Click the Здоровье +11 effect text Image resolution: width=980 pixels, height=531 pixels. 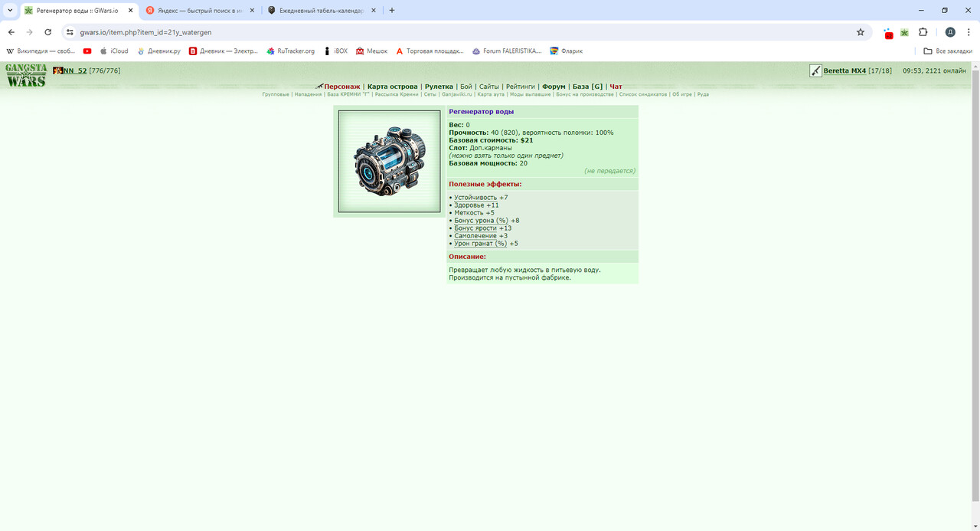click(x=476, y=205)
